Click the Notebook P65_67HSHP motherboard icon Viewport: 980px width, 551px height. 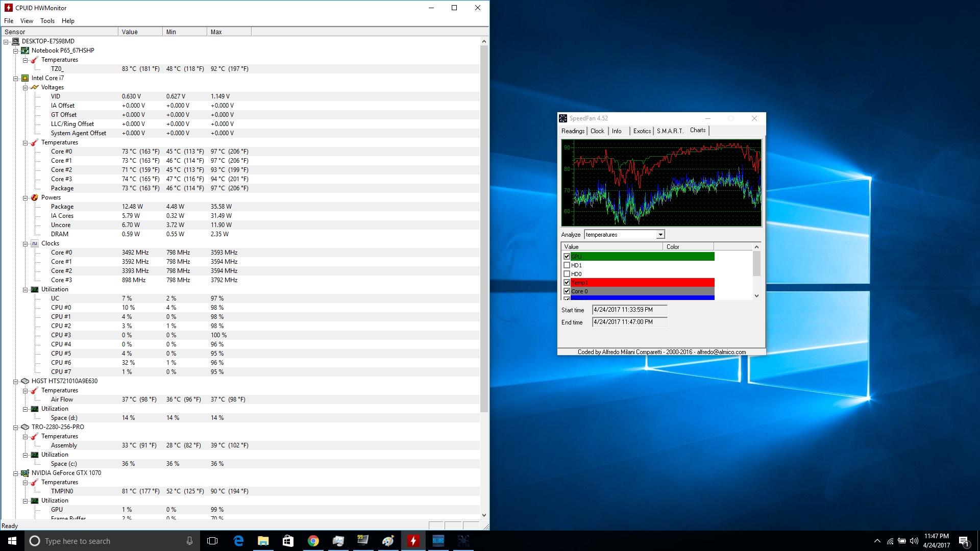[x=25, y=51]
